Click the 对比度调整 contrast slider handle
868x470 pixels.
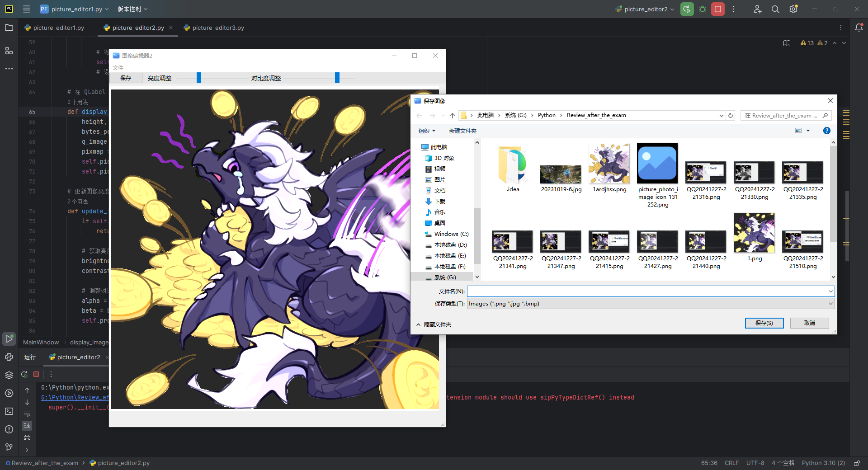pyautogui.click(x=337, y=78)
